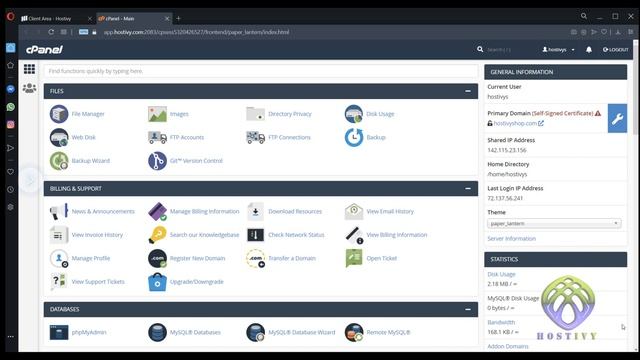Image resolution: width=640 pixels, height=360 pixels.
Task: Open Opera sidebar settings gear
Action: [x=11, y=207]
